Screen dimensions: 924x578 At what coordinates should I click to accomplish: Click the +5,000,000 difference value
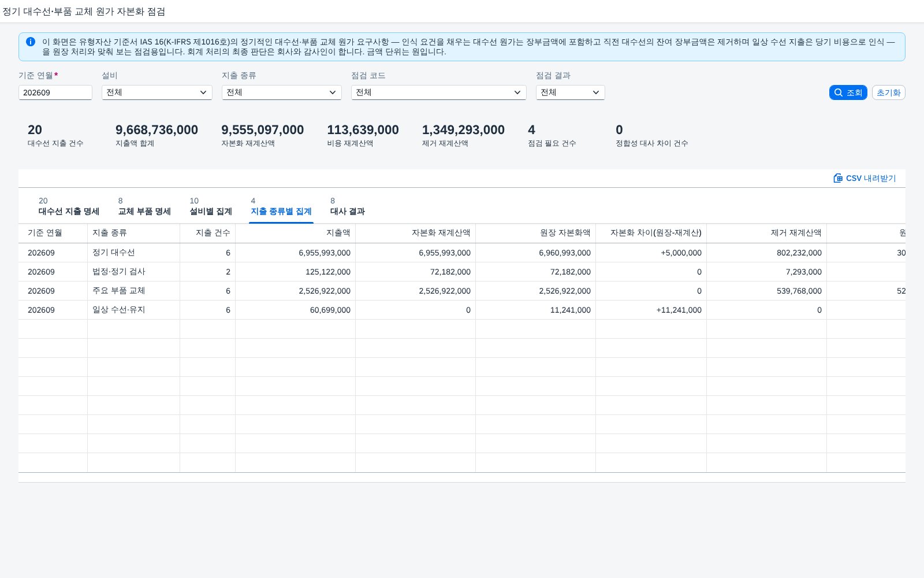pyautogui.click(x=681, y=253)
